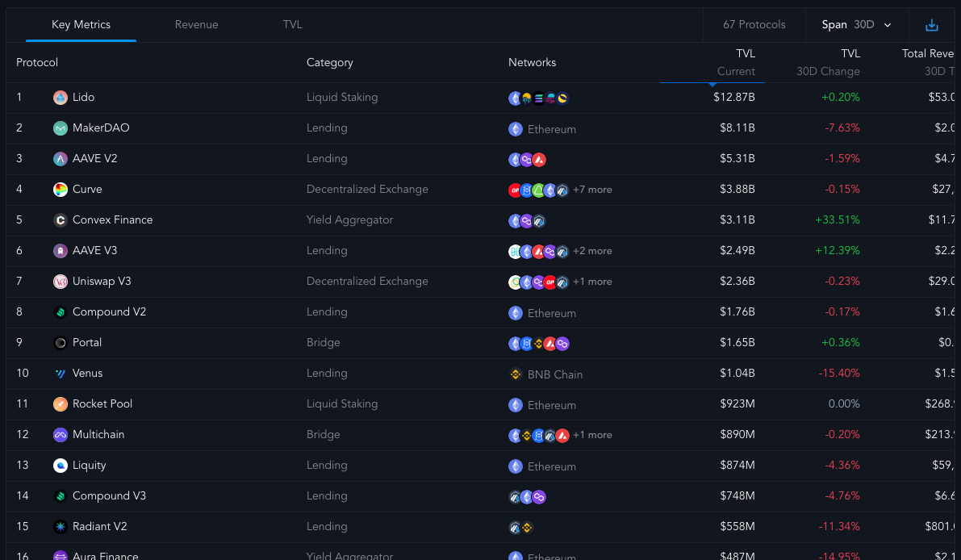This screenshot has width=961, height=560.
Task: Click 'Liquid Staking' category in Lido row
Action: coord(342,98)
